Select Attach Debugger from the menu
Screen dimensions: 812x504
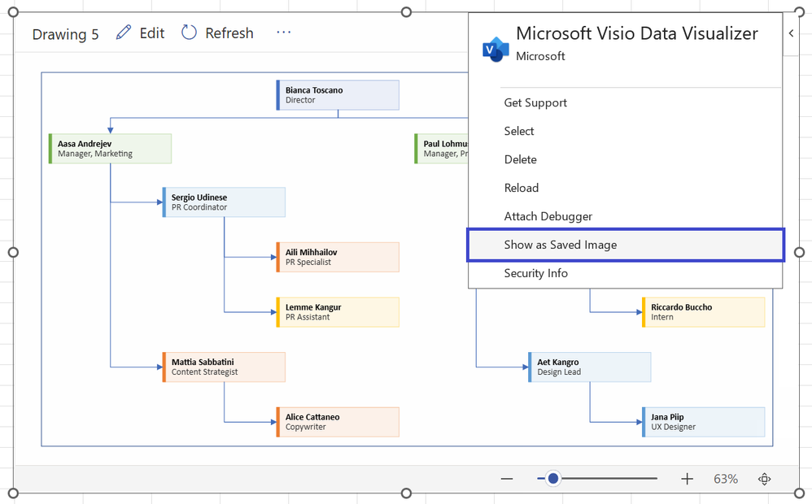coord(548,216)
